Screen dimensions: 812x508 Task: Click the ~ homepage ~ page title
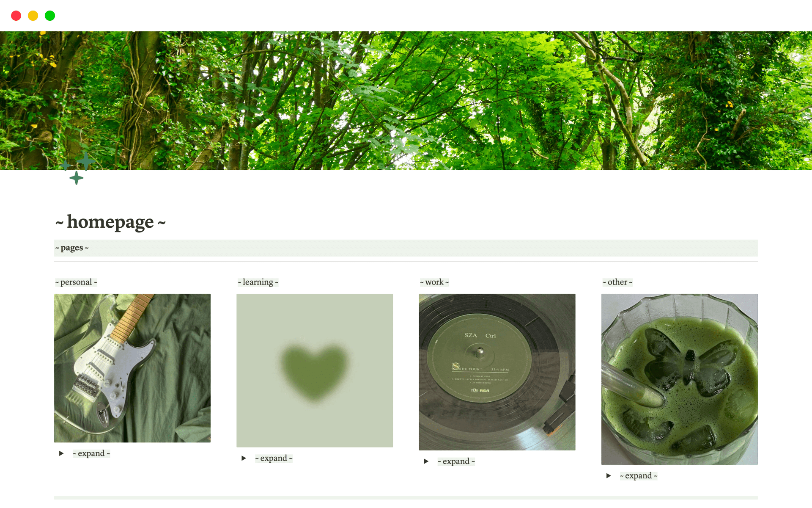tap(110, 222)
